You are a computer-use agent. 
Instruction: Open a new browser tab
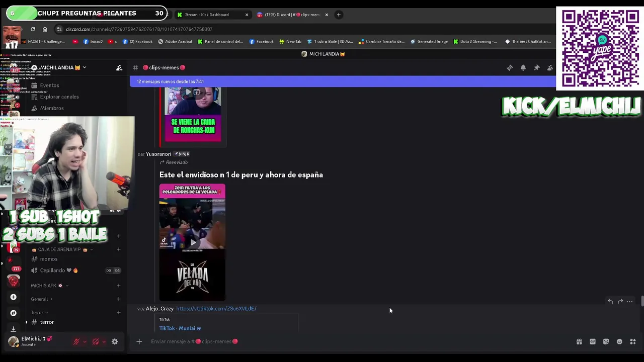(x=339, y=15)
